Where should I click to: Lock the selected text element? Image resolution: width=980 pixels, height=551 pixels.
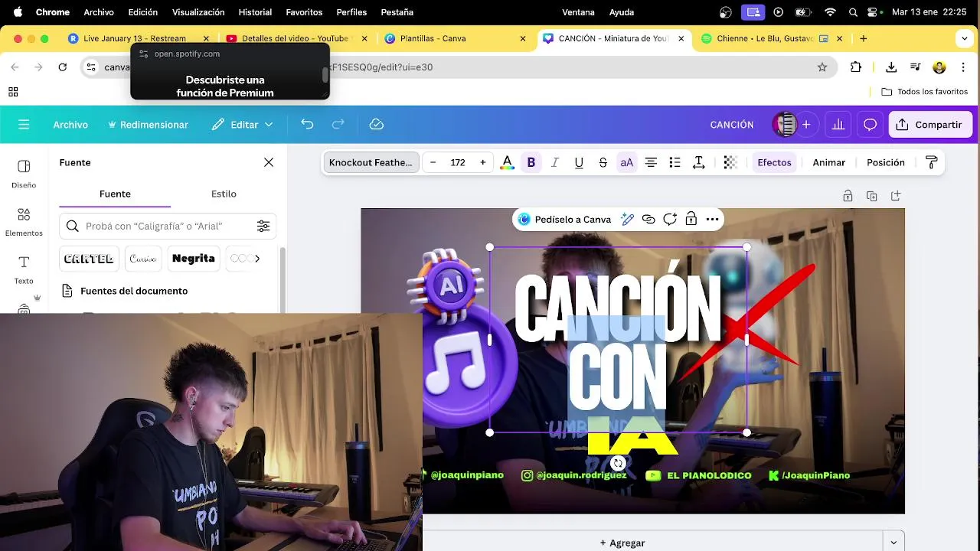pos(691,220)
